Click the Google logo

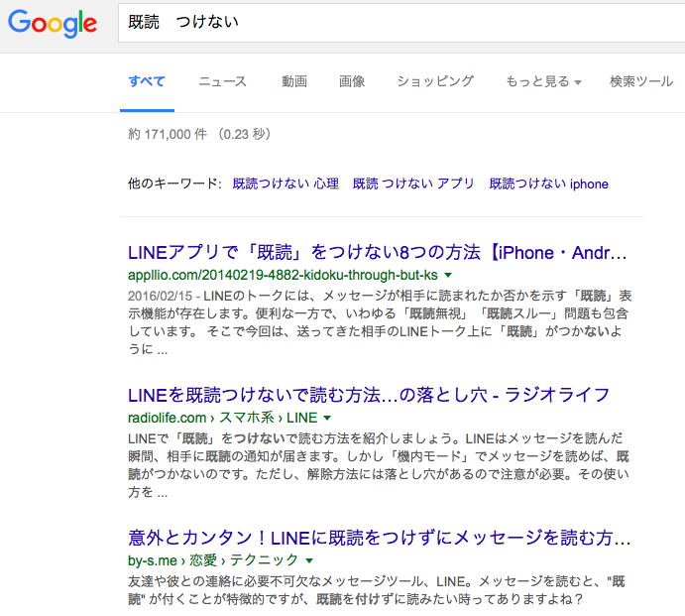[x=53, y=23]
